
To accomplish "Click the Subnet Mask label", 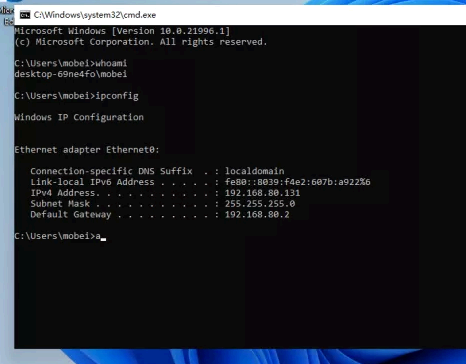I will coord(60,204).
